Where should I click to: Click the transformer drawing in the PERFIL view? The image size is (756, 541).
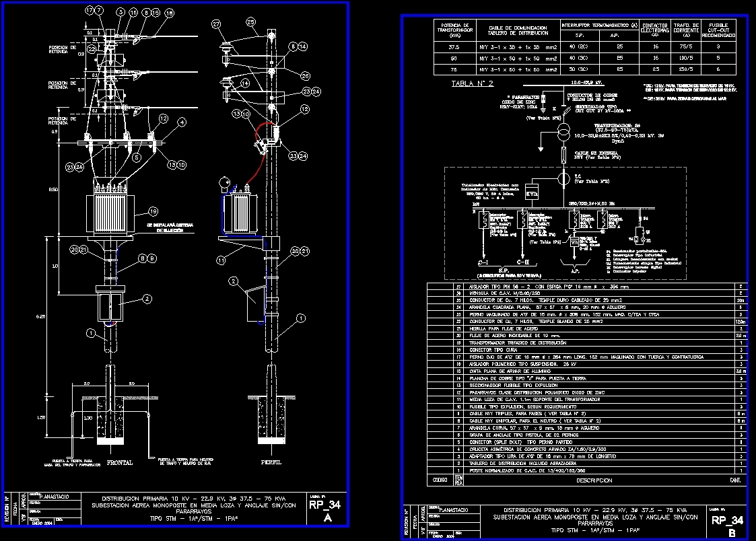tap(242, 212)
